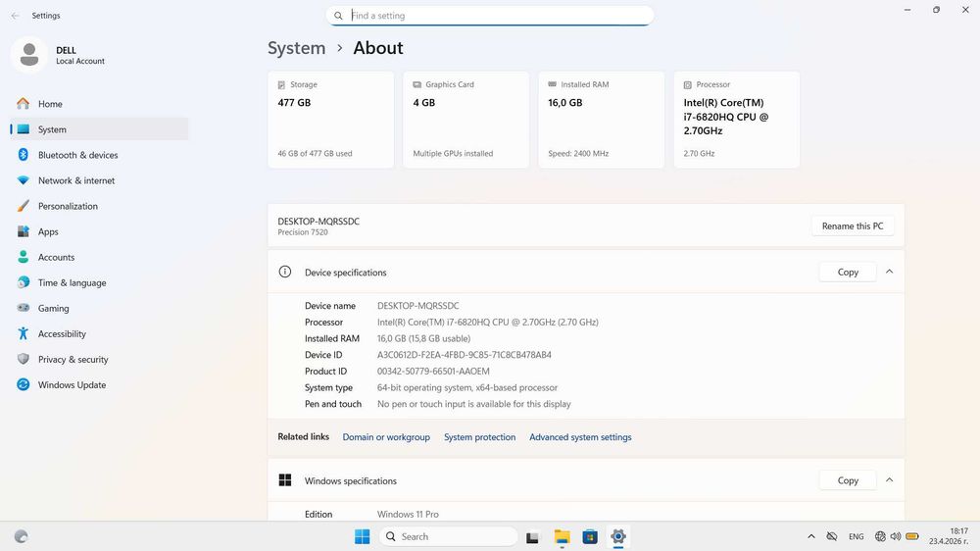This screenshot has width=980, height=551.
Task: Go to System in the breadcrumb
Action: pyautogui.click(x=296, y=48)
